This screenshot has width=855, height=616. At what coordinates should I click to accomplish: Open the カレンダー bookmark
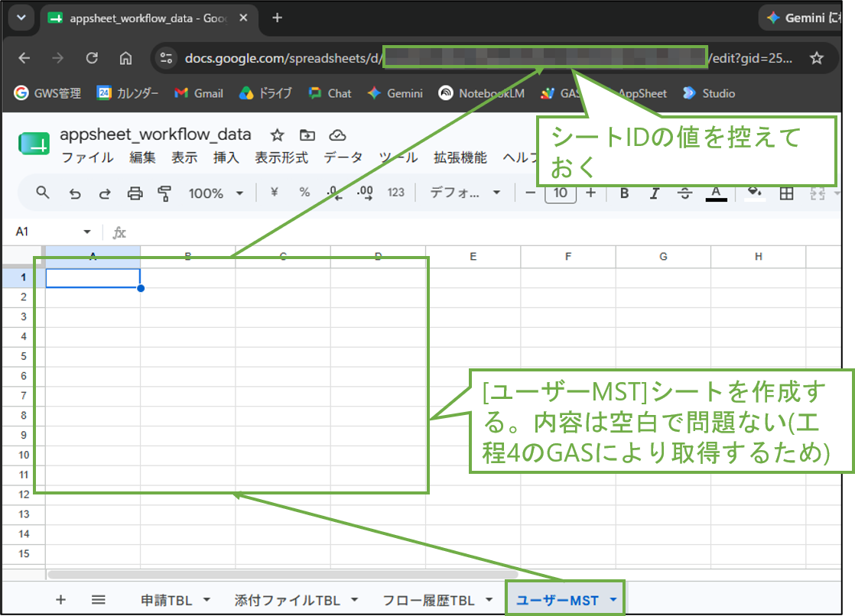[128, 93]
